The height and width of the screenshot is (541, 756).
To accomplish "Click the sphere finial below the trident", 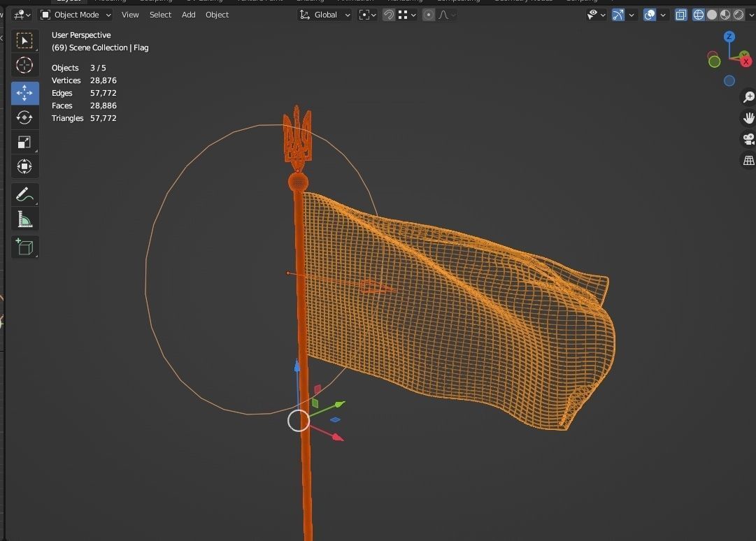I will [x=298, y=182].
